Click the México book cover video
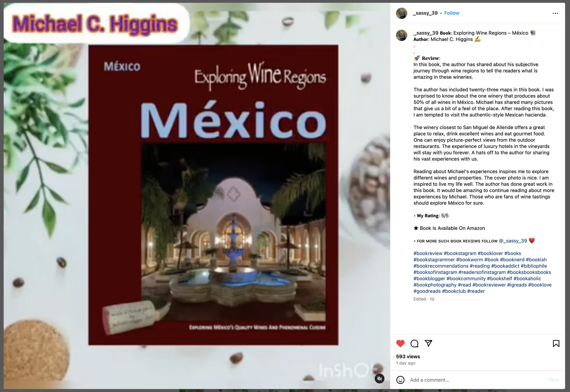Viewport: 570px width, 392px height. (197, 196)
